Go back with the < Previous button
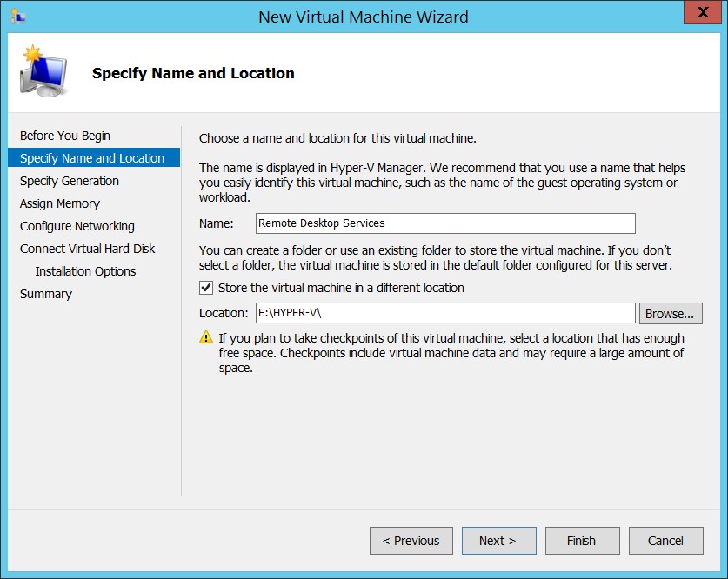728x579 pixels. coord(411,541)
